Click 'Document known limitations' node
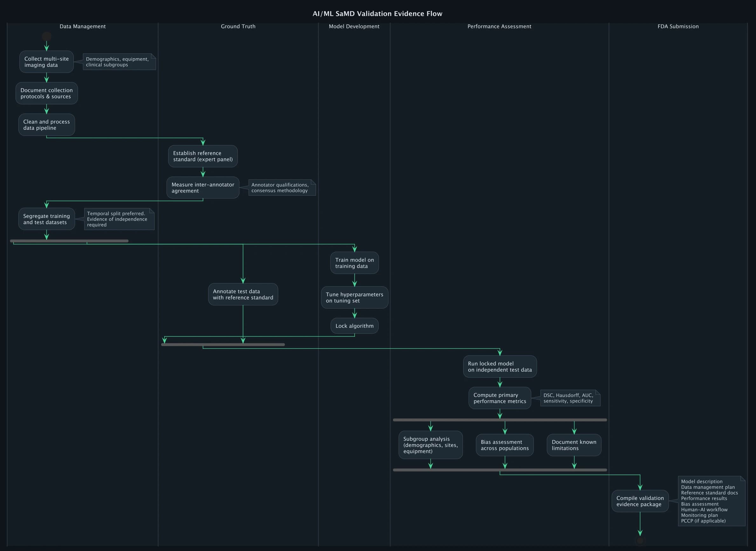756x551 pixels. (574, 445)
